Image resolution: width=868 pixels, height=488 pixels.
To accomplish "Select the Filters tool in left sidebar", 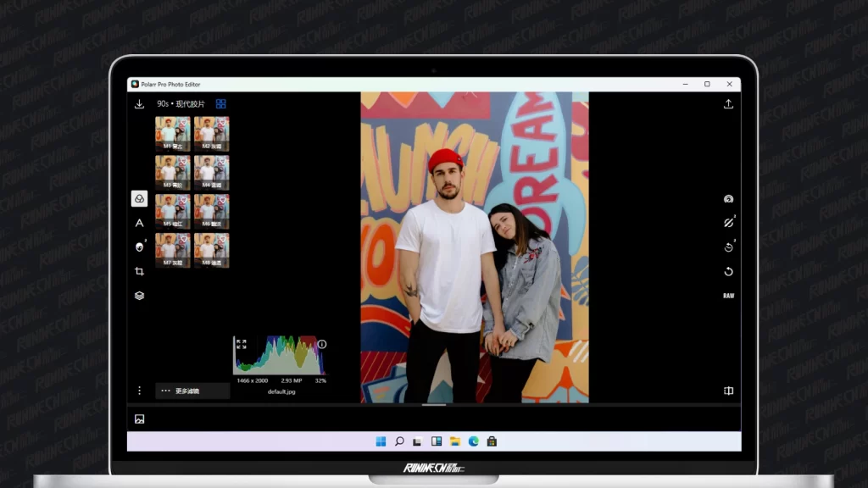I will point(139,198).
